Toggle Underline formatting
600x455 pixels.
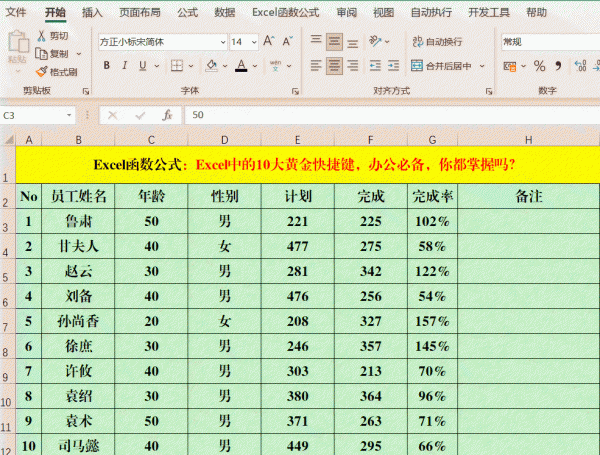(x=143, y=66)
